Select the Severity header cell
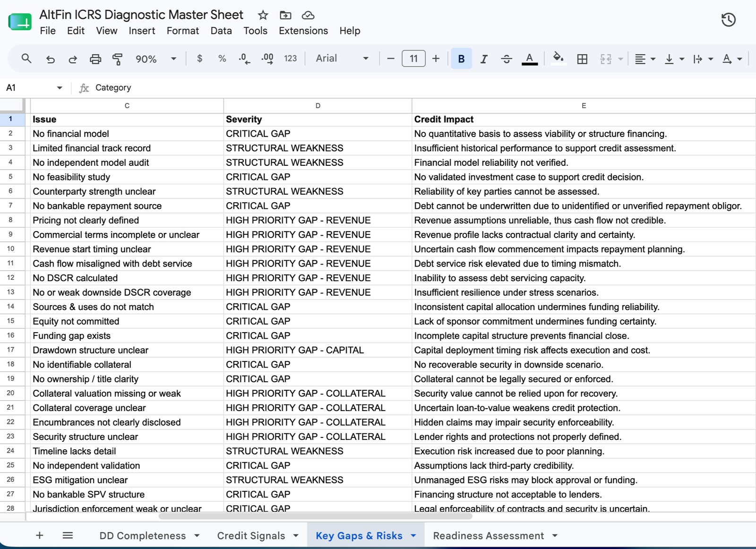The width and height of the screenshot is (756, 549). [x=318, y=120]
